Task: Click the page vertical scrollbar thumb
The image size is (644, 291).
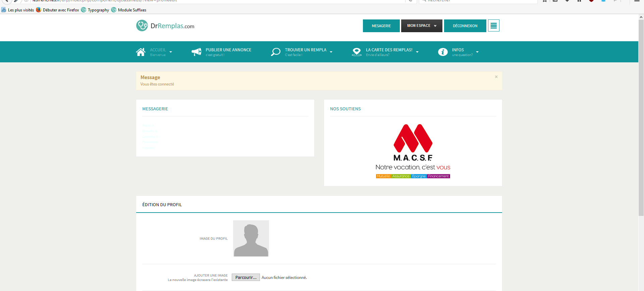Action: pos(641,117)
